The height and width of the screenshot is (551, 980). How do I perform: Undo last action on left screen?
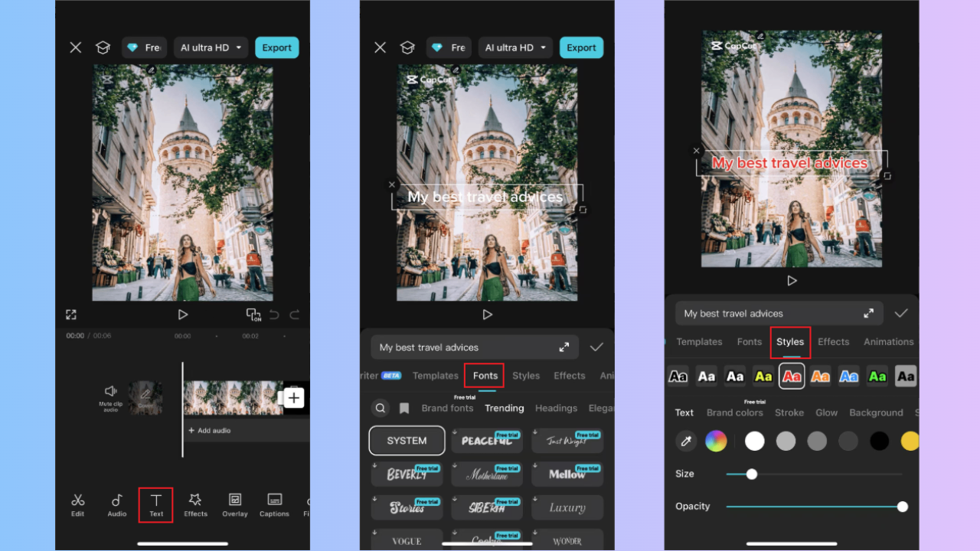[276, 315]
